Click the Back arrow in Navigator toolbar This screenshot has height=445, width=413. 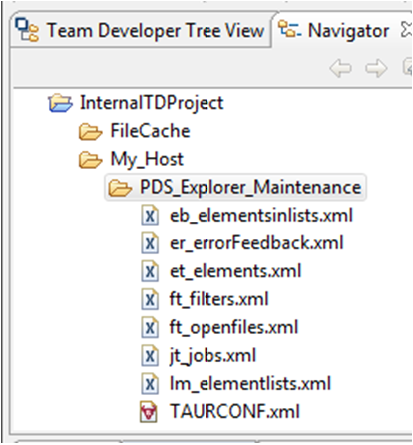[x=341, y=68]
